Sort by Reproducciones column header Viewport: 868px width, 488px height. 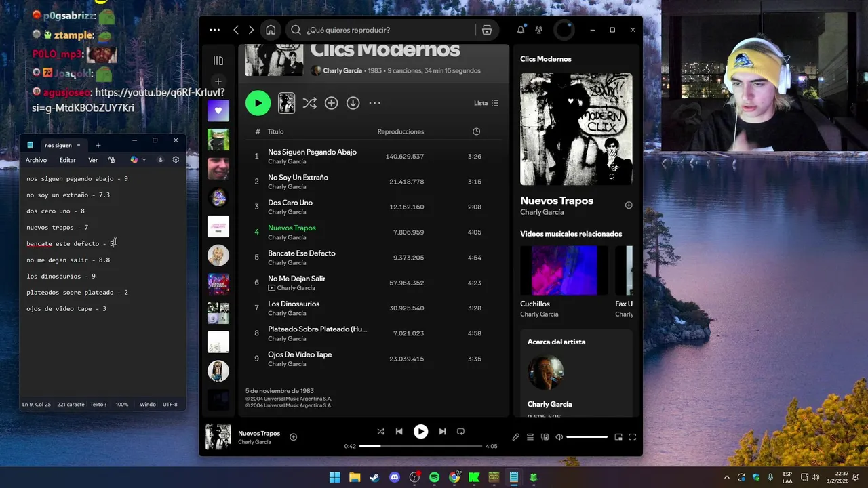pos(401,131)
